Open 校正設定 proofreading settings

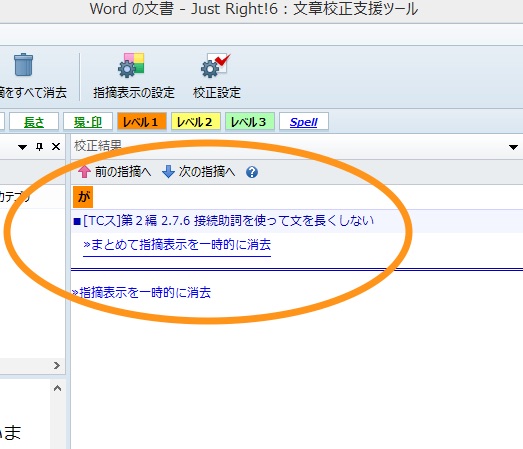click(x=216, y=76)
